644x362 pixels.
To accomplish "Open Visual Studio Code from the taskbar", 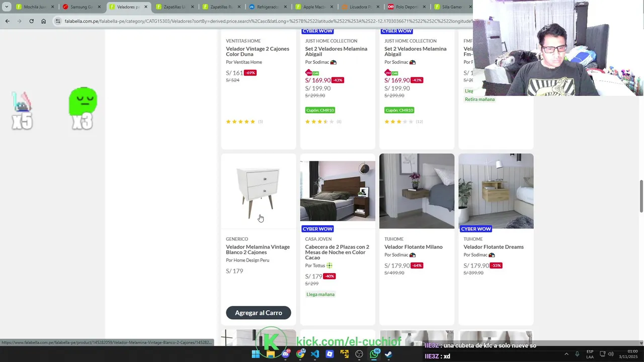I will click(x=315, y=354).
